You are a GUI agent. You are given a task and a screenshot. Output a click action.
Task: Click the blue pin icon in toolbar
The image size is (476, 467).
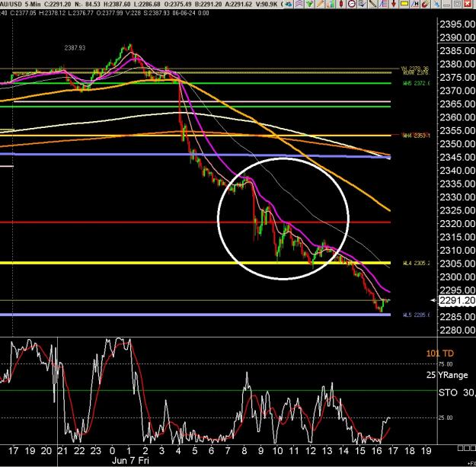tap(436, 4)
